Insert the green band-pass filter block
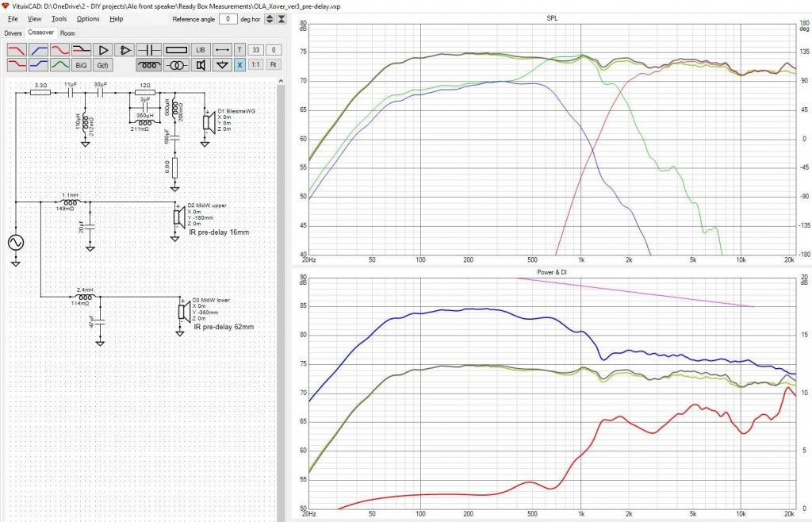 tap(60, 65)
